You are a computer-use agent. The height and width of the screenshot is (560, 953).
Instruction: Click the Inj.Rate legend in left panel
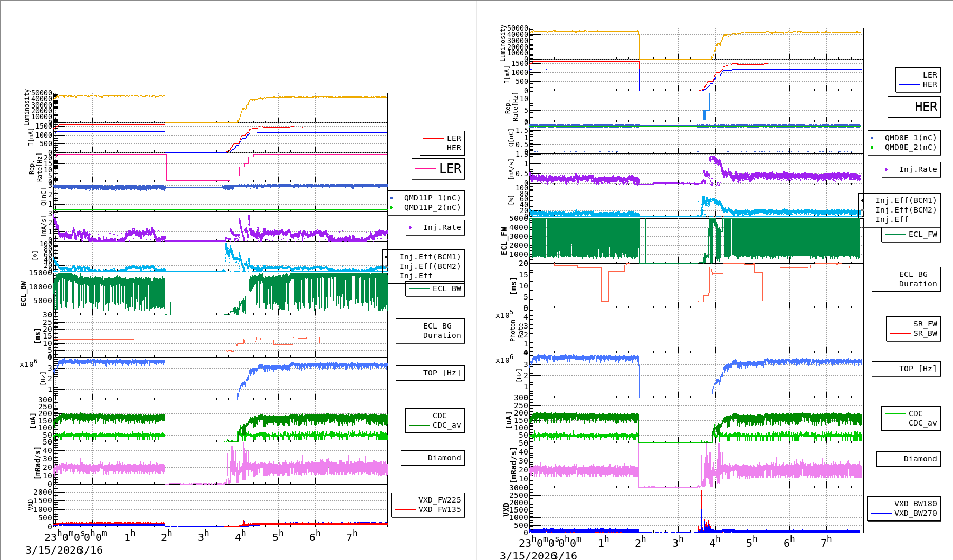435,228
